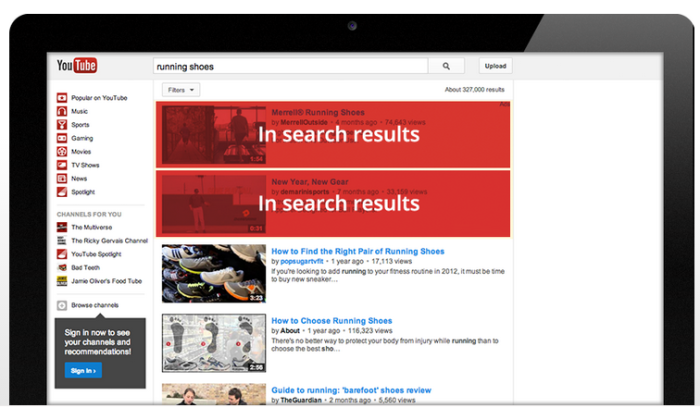700x420 pixels.
Task: Open the TV Shows category
Action: coord(85,165)
